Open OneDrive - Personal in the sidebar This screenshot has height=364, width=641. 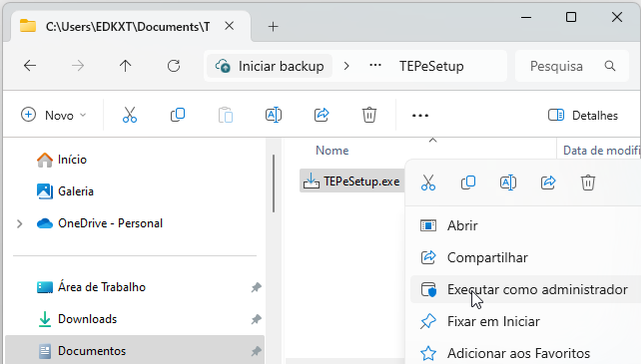110,223
